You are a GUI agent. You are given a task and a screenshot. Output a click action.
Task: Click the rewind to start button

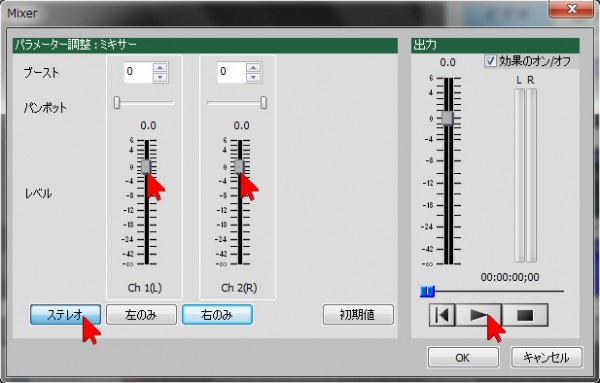(x=442, y=315)
